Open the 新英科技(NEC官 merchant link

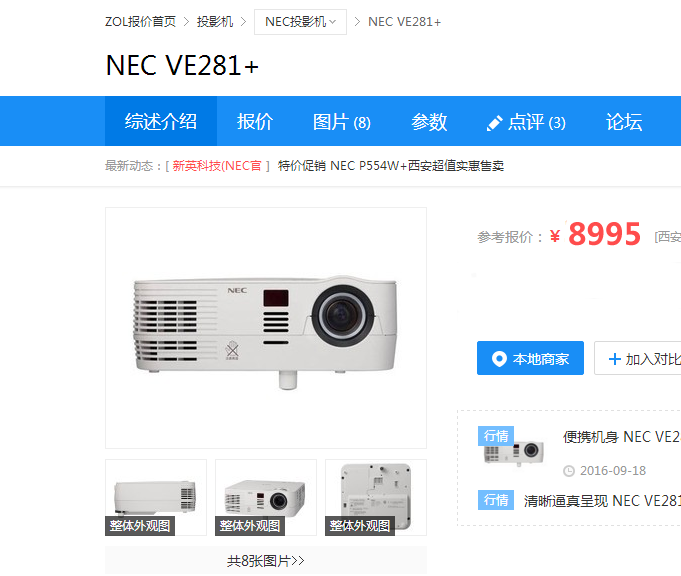click(x=217, y=166)
